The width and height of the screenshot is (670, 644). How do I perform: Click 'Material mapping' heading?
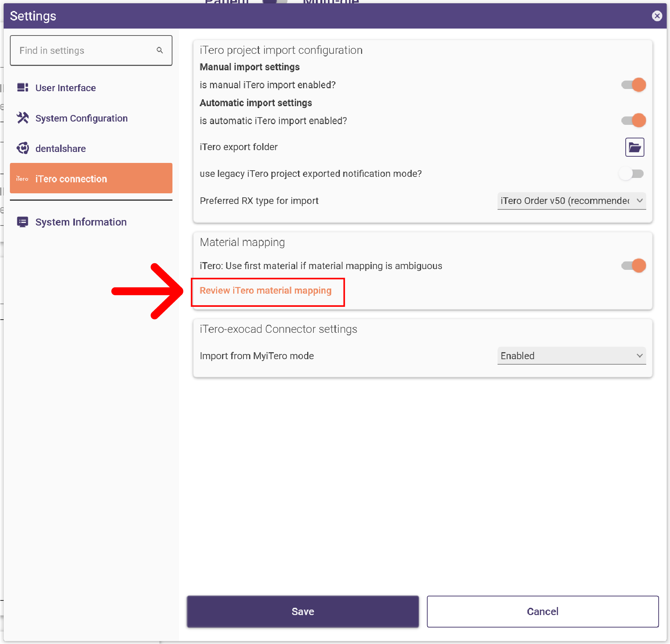click(242, 242)
